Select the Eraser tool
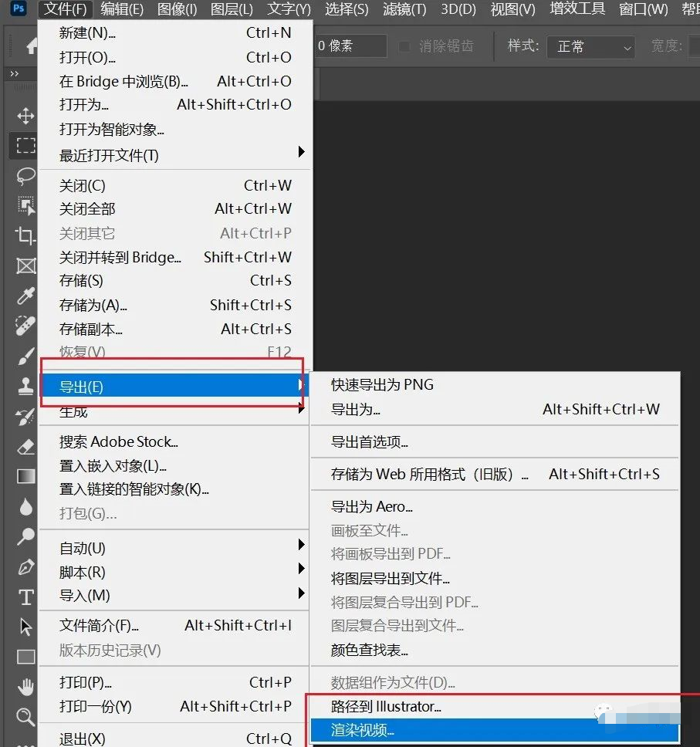The width and height of the screenshot is (700, 747). (x=25, y=446)
